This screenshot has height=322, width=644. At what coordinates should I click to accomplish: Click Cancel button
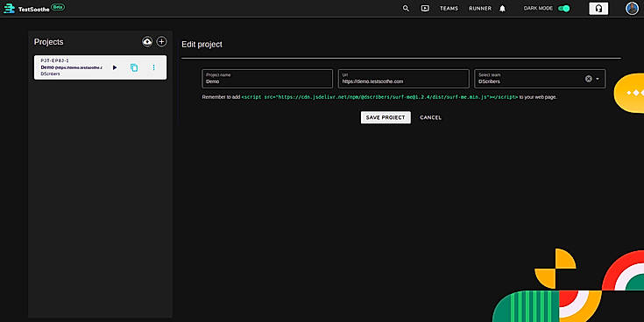pos(430,117)
